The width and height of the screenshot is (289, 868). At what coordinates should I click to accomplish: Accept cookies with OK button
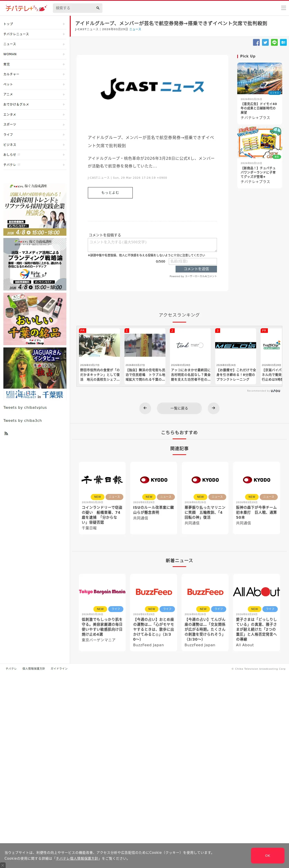pyautogui.click(x=267, y=856)
